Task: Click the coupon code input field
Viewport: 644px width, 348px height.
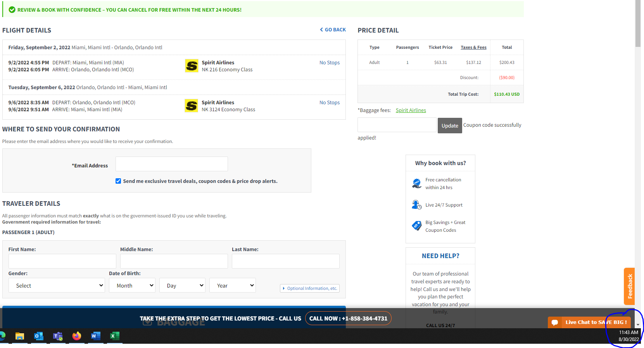Action: pos(397,125)
